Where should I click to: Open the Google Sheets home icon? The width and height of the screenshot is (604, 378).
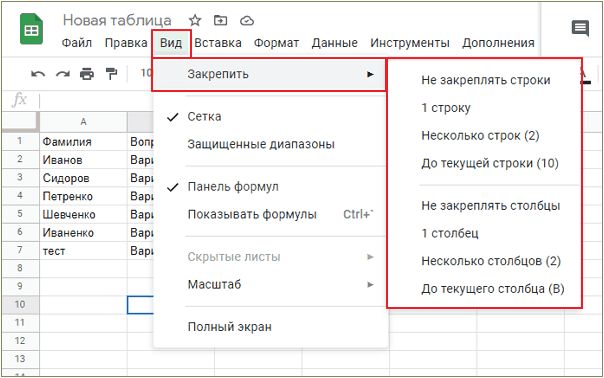31,29
